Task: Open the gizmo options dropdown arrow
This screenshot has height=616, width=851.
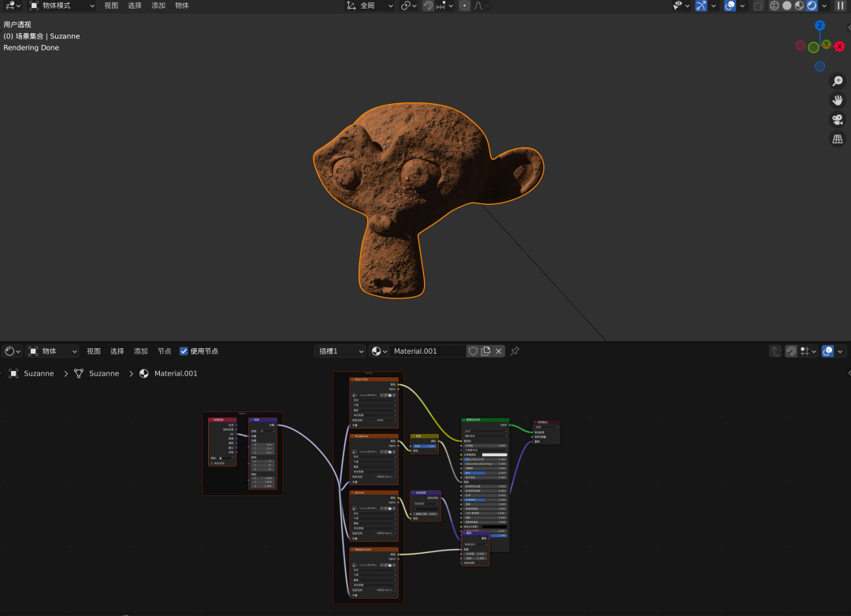Action: tap(713, 6)
